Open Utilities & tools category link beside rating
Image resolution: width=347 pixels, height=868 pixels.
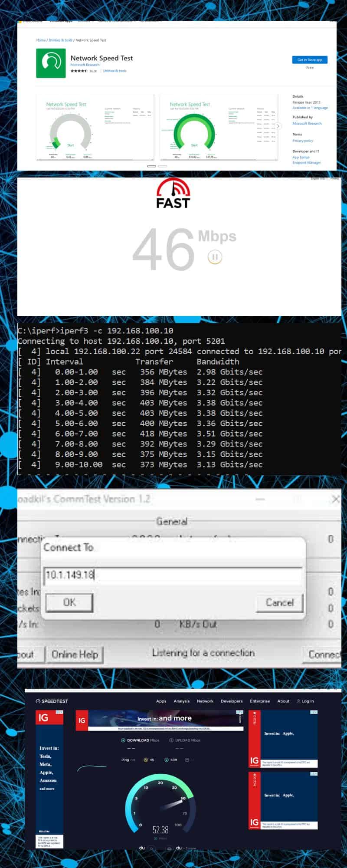pos(115,71)
